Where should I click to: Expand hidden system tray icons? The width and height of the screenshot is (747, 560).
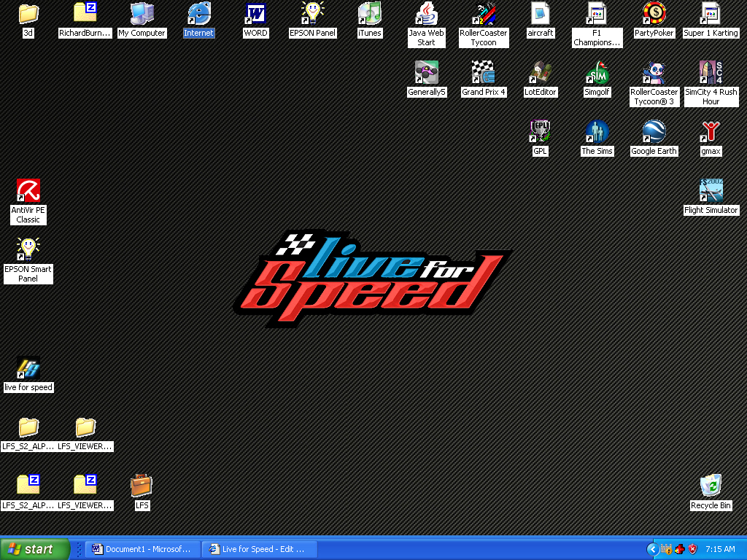click(653, 550)
